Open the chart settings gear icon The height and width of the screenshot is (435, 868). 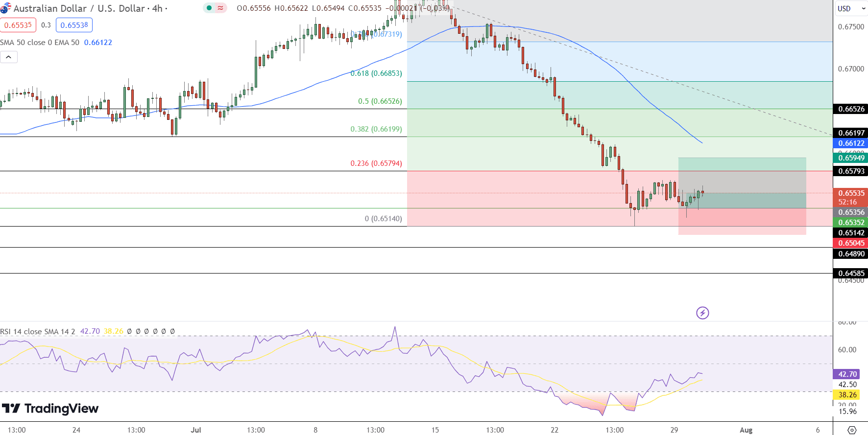[x=852, y=430]
